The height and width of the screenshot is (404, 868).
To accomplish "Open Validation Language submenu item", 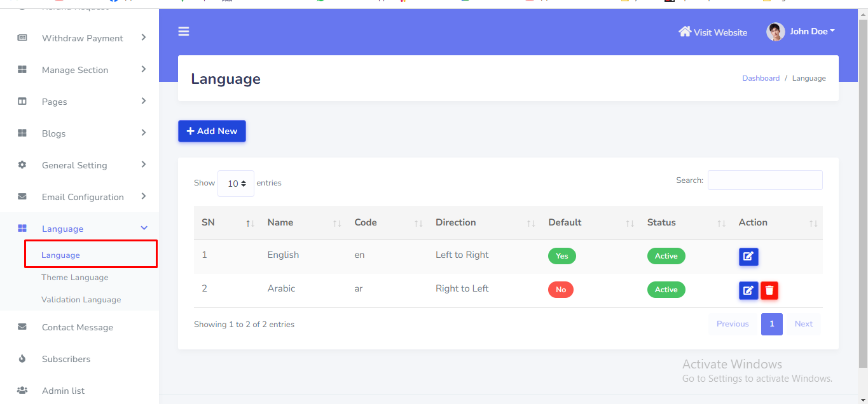I will 81,300.
